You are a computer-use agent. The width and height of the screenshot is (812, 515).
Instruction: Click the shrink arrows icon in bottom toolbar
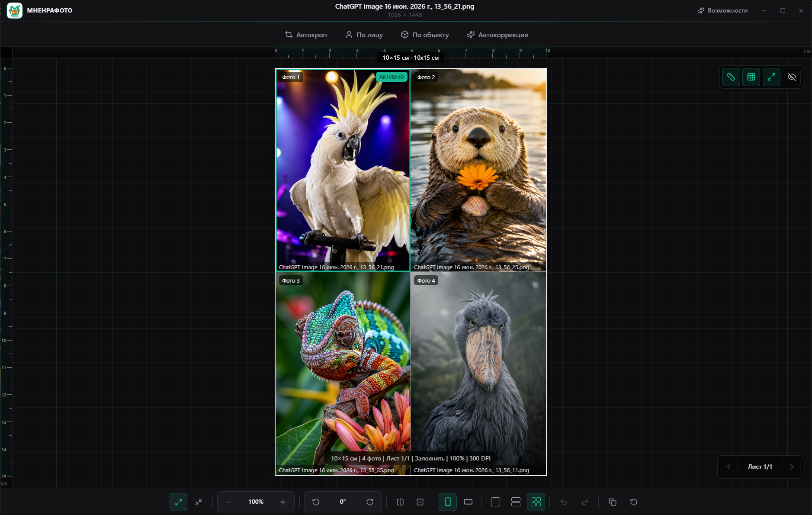199,502
